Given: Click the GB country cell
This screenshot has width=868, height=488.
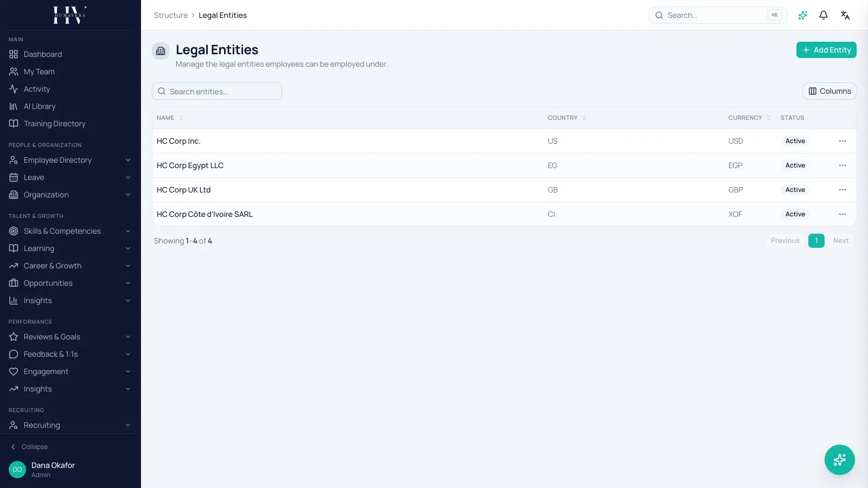Looking at the screenshot, I should click(553, 190).
